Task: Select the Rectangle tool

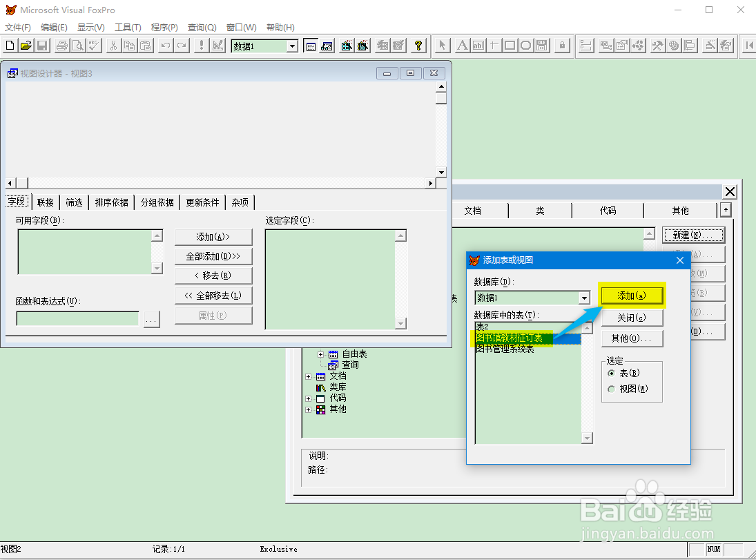Action: coord(510,46)
